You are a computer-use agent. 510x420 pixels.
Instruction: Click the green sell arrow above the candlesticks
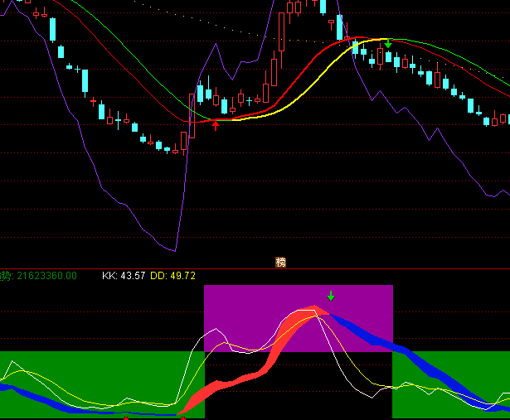(x=388, y=43)
